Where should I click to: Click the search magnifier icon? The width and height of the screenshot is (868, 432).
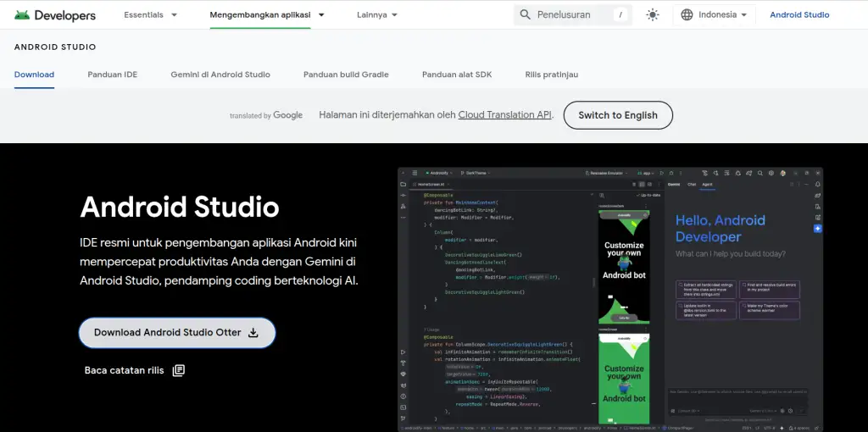pos(526,15)
